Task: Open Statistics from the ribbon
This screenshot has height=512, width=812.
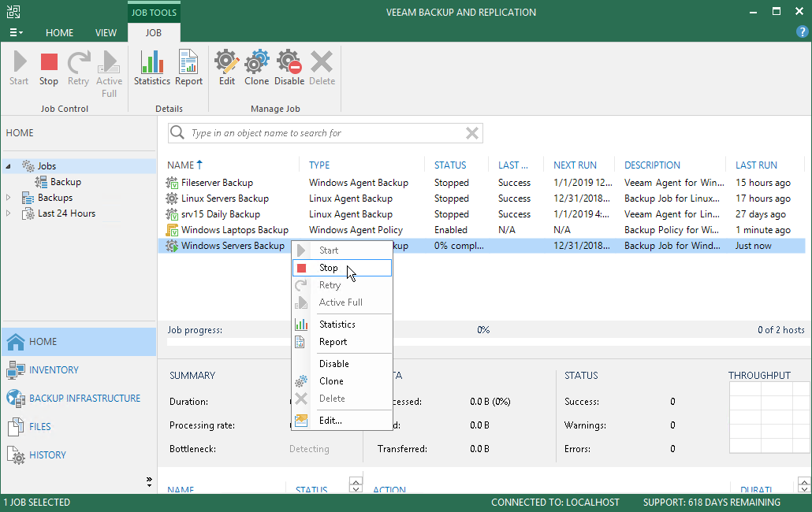Action: [x=151, y=69]
